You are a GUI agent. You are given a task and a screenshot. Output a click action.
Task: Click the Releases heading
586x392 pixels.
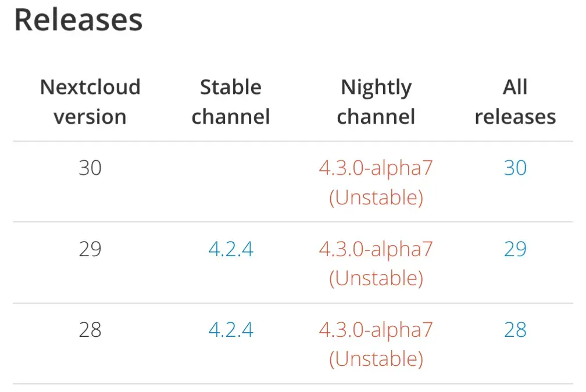pos(78,20)
